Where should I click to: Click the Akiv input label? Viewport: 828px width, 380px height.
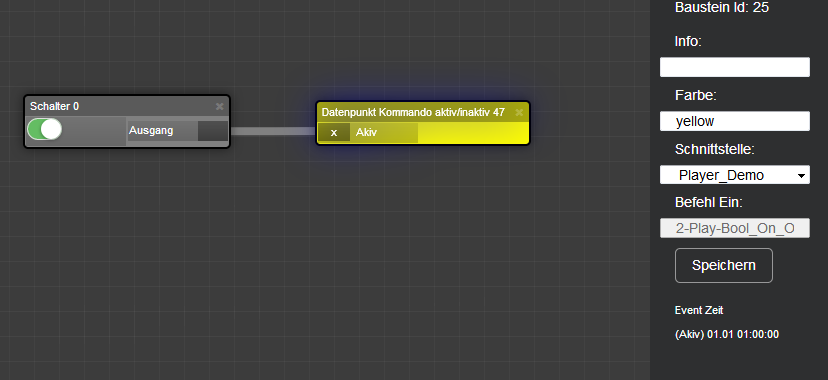(x=366, y=132)
